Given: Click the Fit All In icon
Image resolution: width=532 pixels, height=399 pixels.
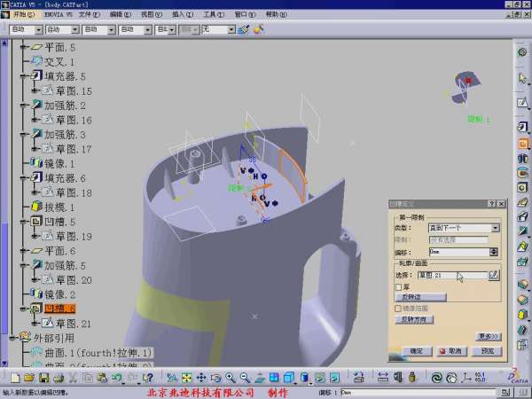Looking at the screenshot, I should tap(186, 378).
